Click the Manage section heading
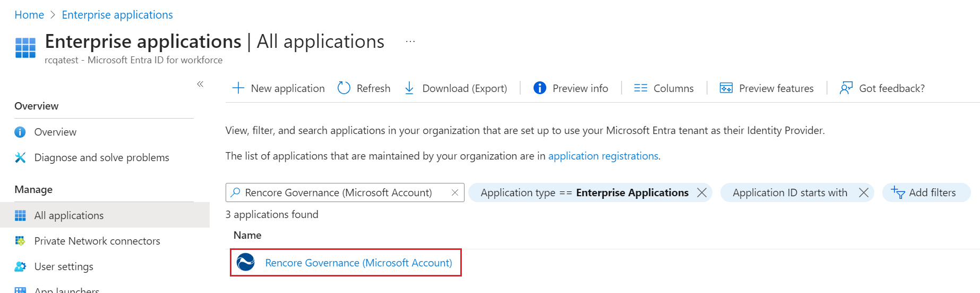 tap(33, 189)
